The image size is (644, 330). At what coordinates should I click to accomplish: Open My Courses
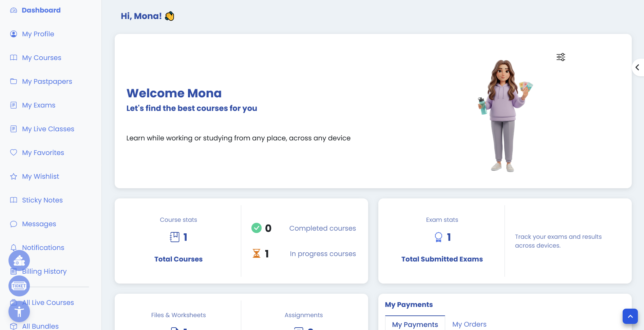[x=41, y=58]
